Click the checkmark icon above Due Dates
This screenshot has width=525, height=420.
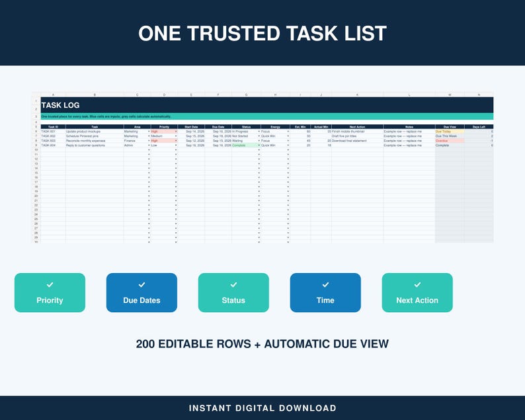click(141, 284)
